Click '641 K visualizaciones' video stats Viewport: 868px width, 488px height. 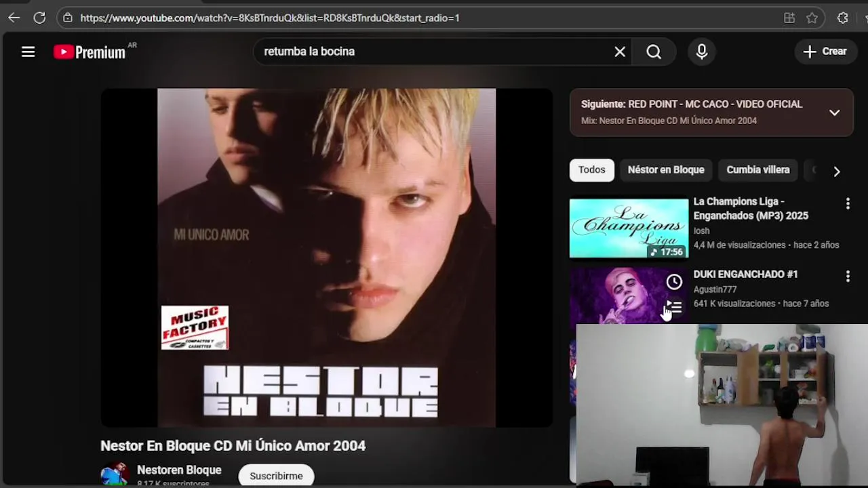click(x=734, y=304)
